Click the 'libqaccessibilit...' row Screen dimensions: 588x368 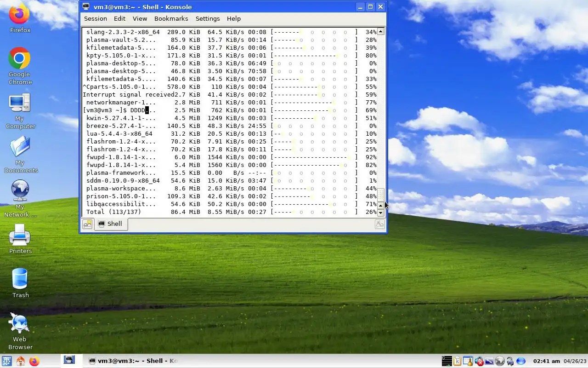230,204
